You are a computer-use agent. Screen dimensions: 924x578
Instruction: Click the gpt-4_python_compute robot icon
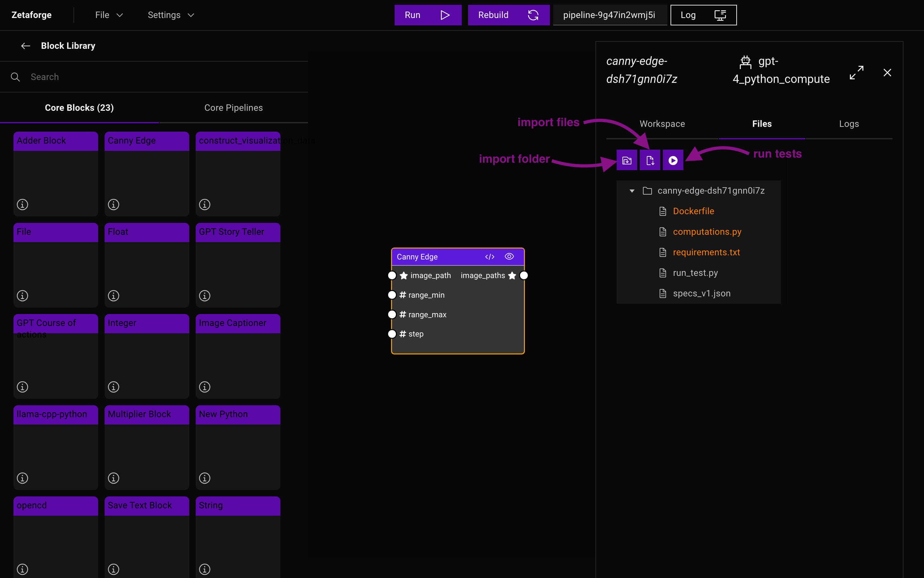coord(745,62)
